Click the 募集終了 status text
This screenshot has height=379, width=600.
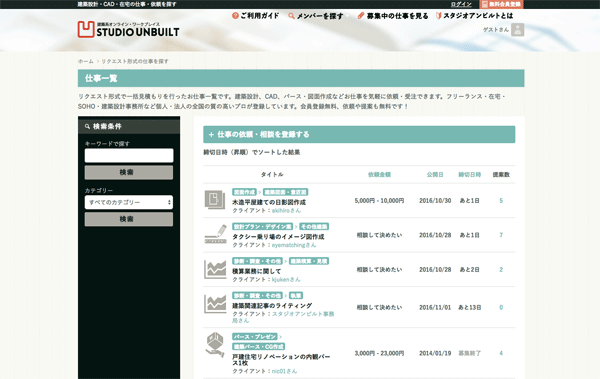click(x=470, y=353)
